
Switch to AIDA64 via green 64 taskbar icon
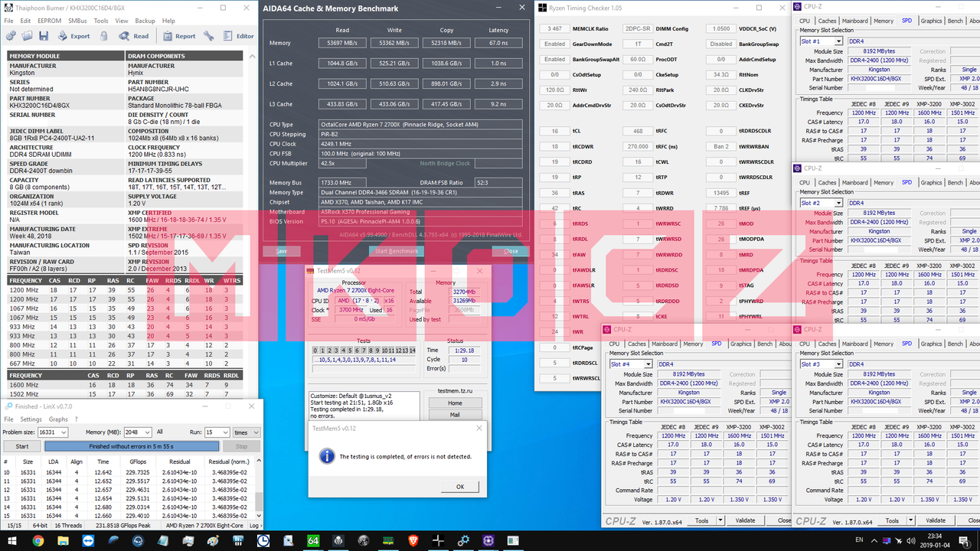point(312,540)
